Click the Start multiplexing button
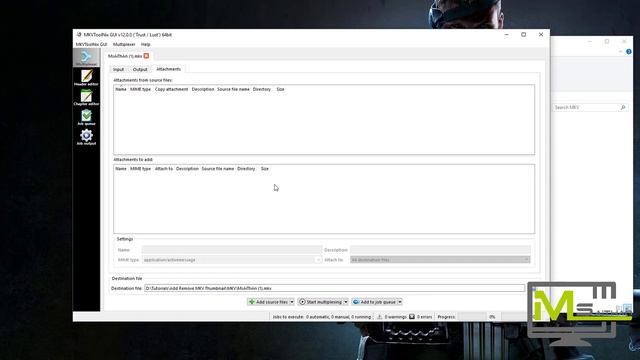This screenshot has height=360, width=640. (320, 302)
